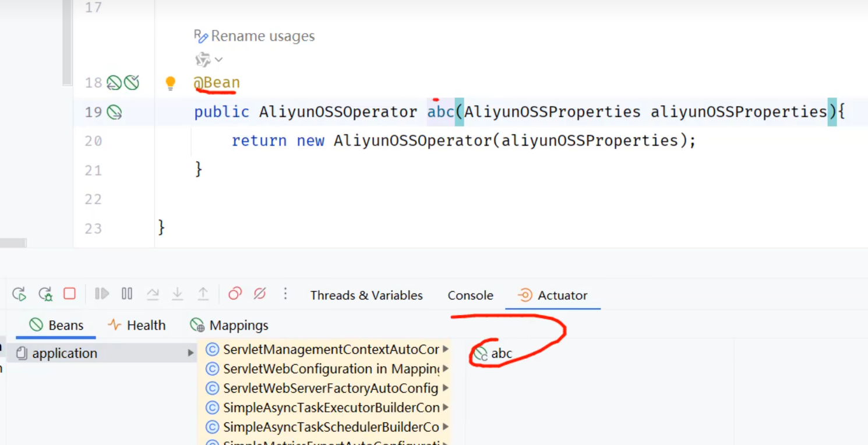Stop the running application

coord(70,294)
